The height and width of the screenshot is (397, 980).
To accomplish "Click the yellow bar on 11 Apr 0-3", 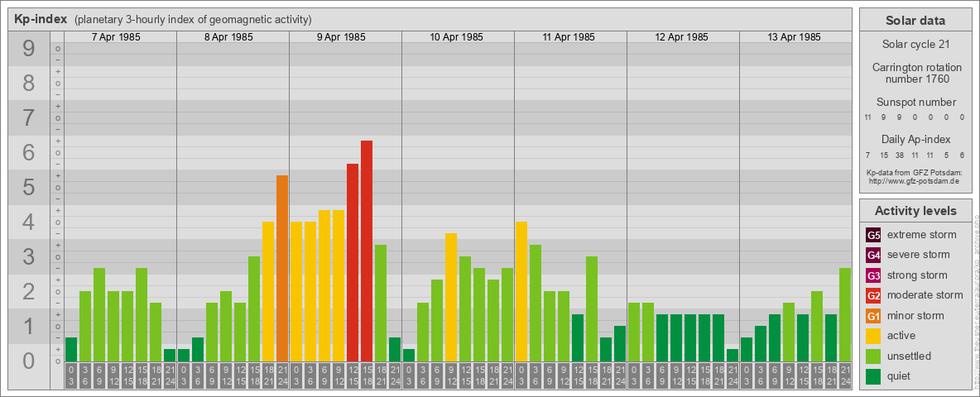I will point(521,291).
